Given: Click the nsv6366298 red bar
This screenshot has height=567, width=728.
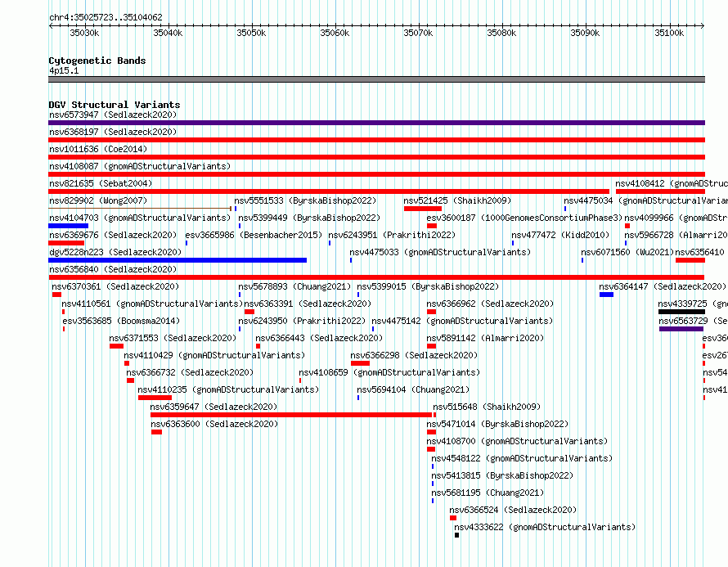Looking at the screenshot, I should (x=360, y=363).
